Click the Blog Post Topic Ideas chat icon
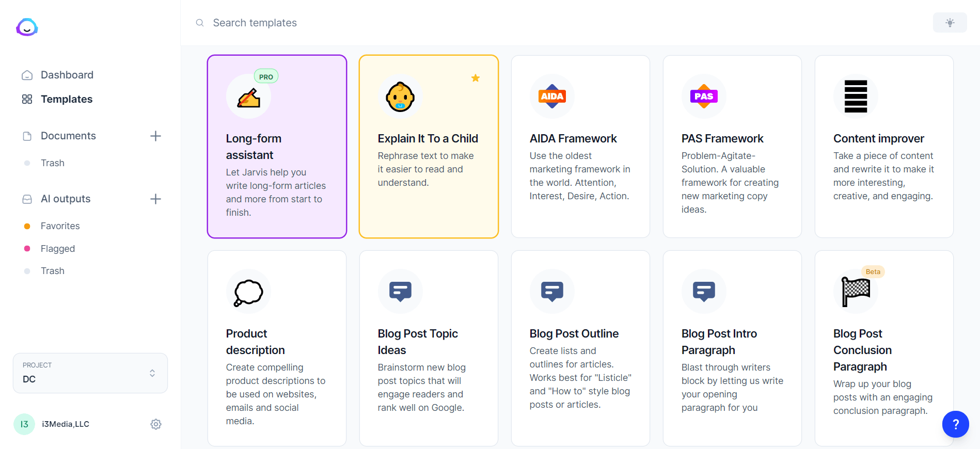 [x=400, y=292]
